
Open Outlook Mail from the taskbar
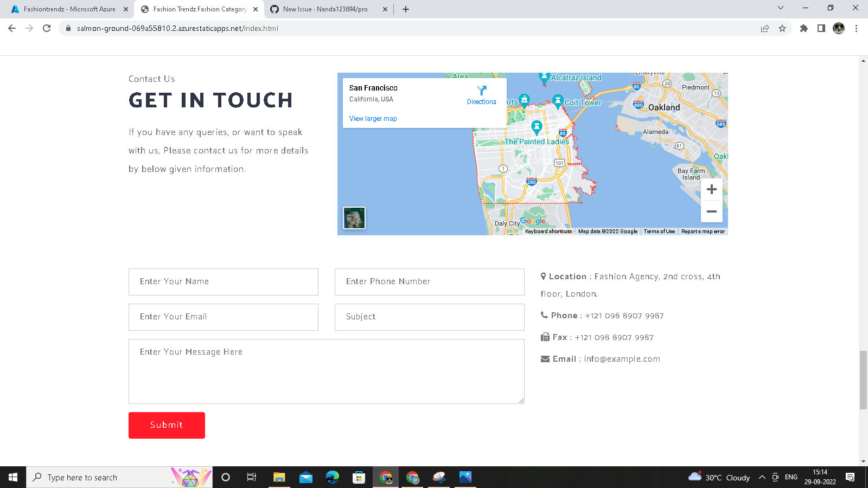coord(306,477)
